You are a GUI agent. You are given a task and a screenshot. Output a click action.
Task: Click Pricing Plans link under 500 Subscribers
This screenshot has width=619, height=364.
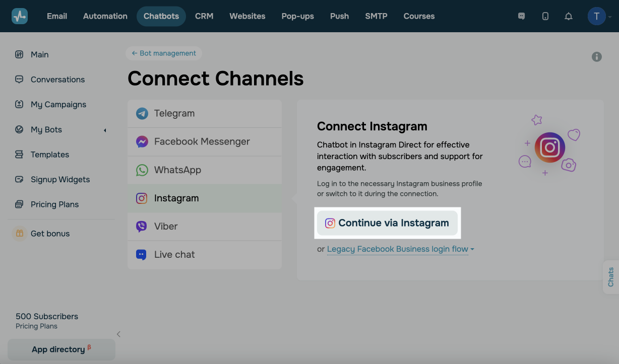36,326
